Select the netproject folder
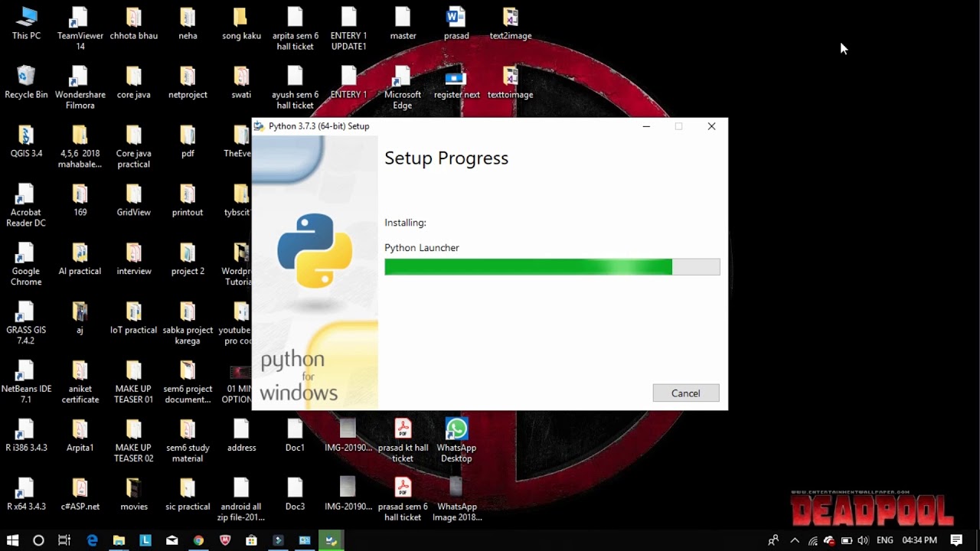Screen dimensions: 980x551 188,83
